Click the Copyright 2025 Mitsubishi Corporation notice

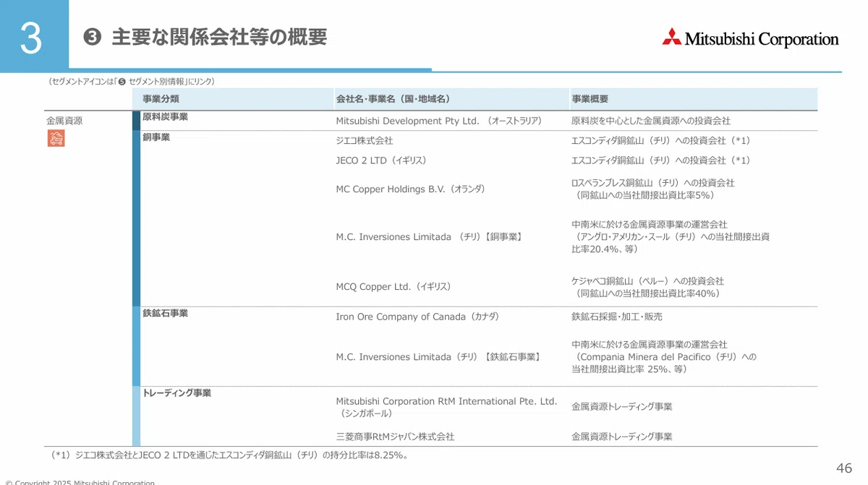point(80,482)
